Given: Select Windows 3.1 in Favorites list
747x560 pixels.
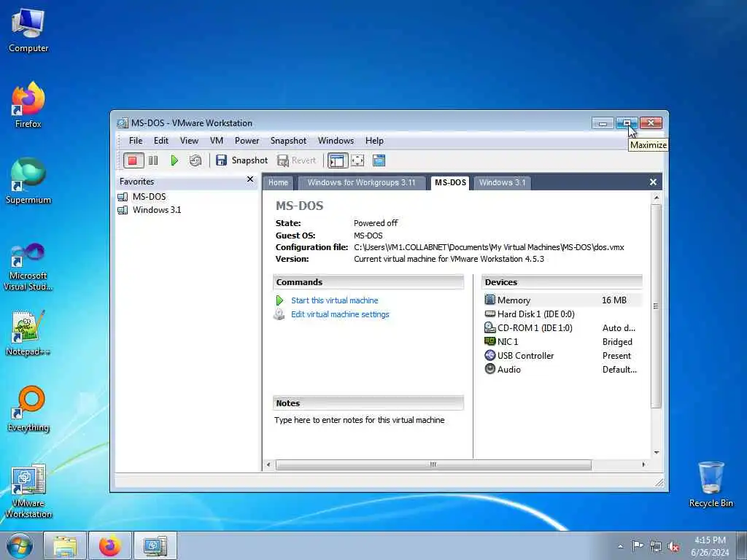Looking at the screenshot, I should click(x=157, y=210).
